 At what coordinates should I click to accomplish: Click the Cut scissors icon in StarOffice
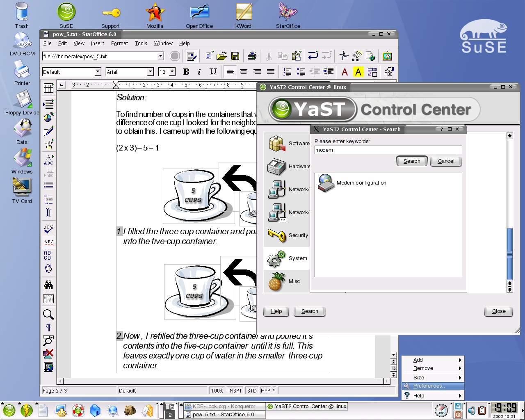[269, 56]
